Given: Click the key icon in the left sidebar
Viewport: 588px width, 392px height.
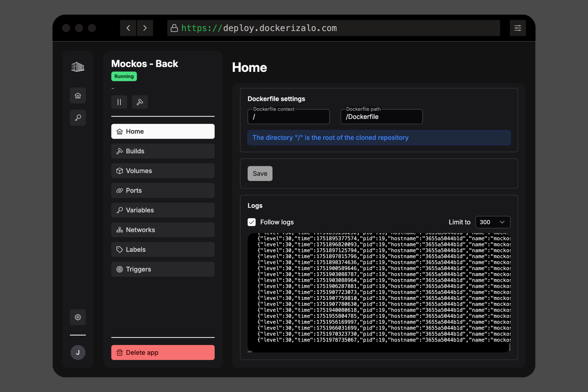Looking at the screenshot, I should click(78, 118).
